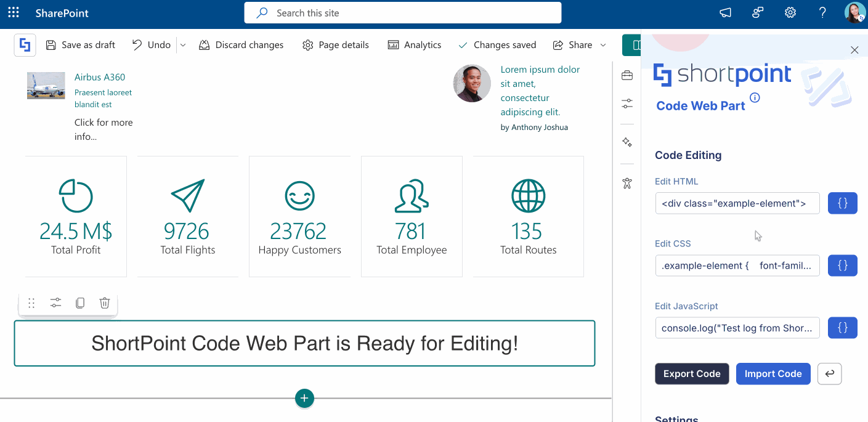Duplicate the web part with copy icon
868x422 pixels.
pyautogui.click(x=80, y=302)
